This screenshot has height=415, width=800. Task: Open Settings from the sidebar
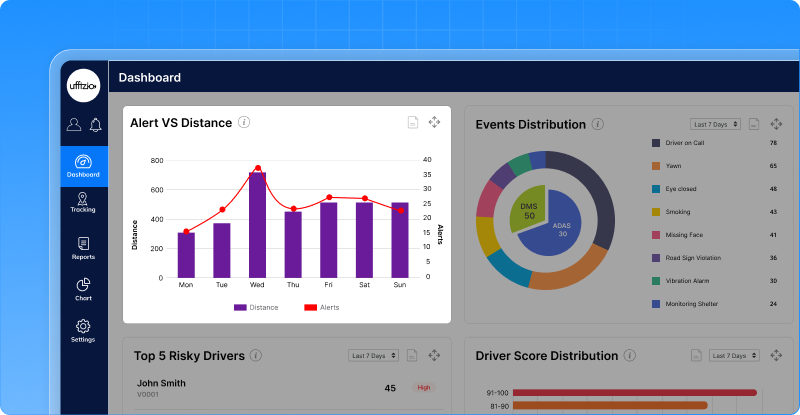click(x=84, y=330)
